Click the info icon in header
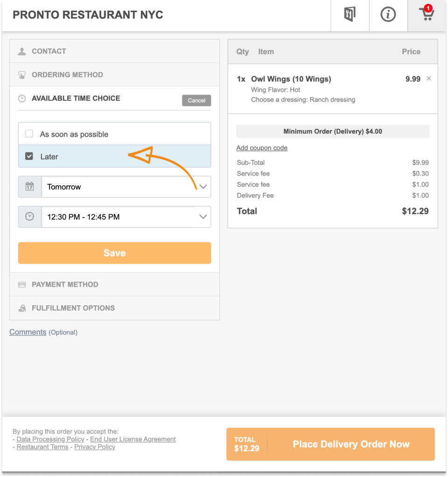The image size is (448, 477). coord(388,15)
